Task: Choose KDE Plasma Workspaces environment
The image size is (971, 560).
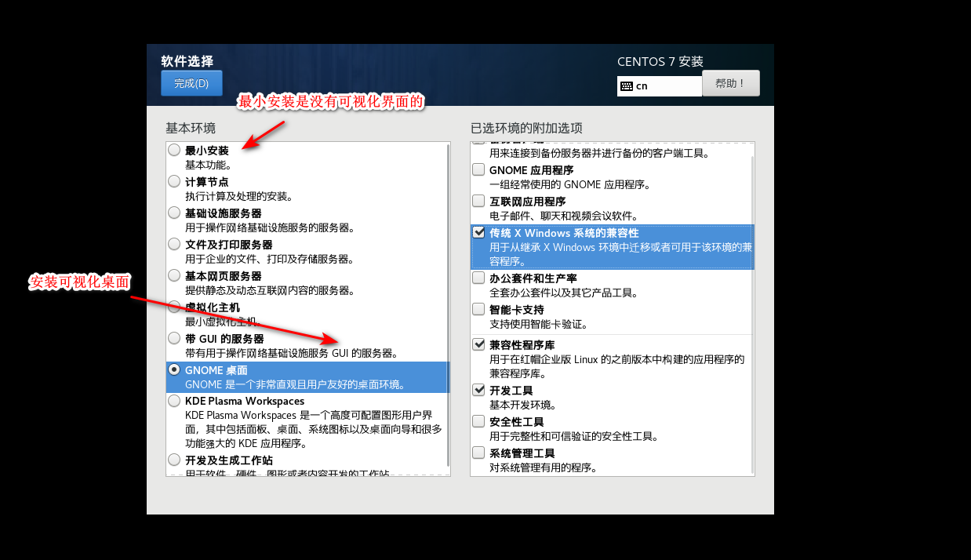Action: click(x=174, y=401)
